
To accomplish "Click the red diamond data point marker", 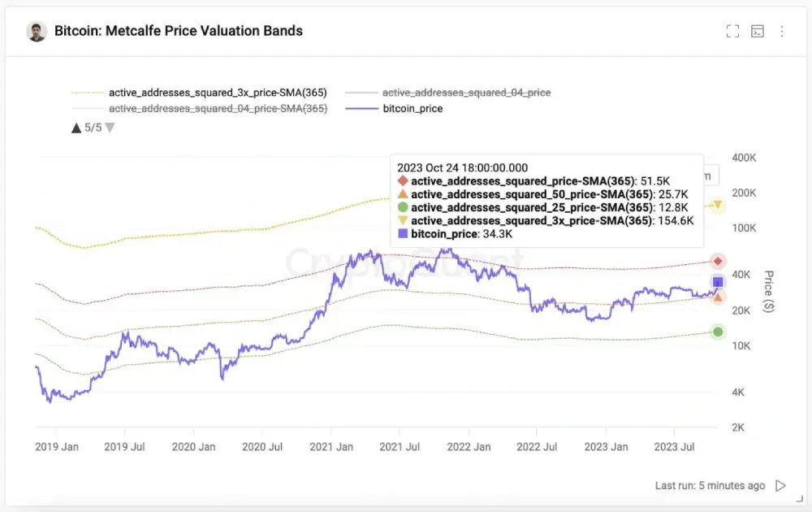I will click(x=718, y=261).
